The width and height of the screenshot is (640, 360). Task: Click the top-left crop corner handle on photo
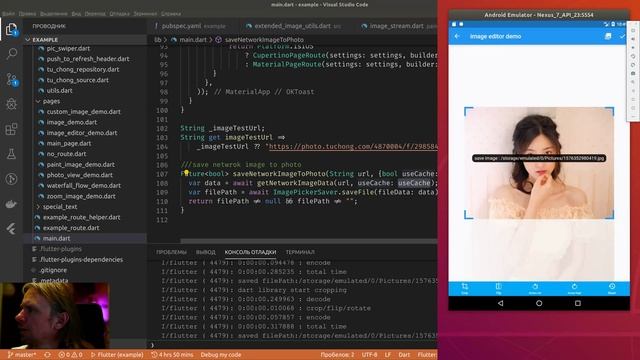point(468,111)
